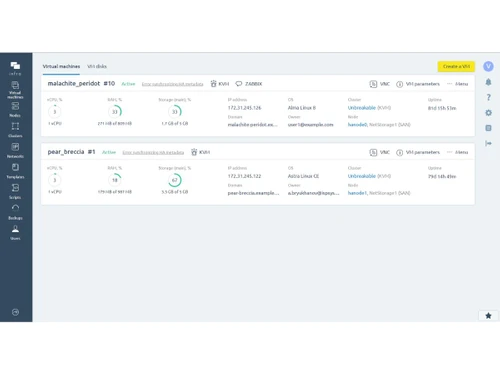The width and height of the screenshot is (500, 375).
Task: Open VNC console for malachite_peridot
Action: (380, 84)
